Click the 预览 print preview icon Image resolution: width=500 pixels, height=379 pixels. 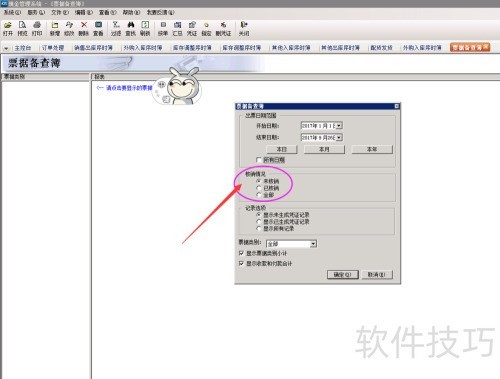(22, 25)
